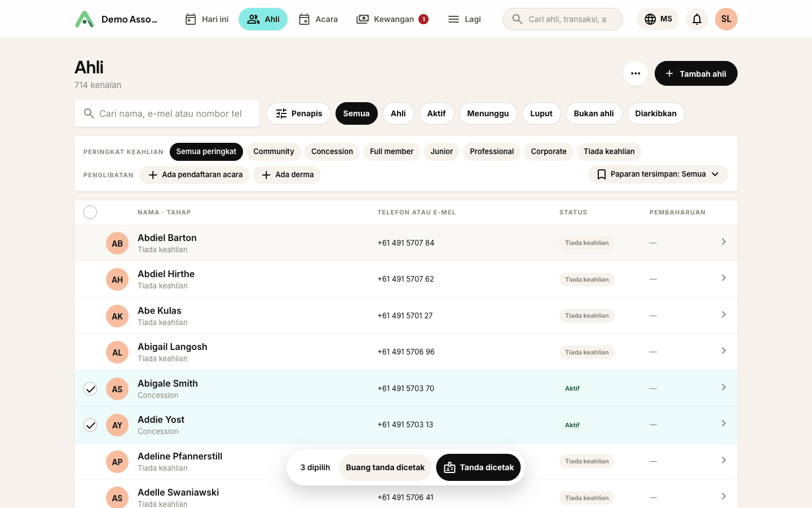Click the Demo Association logo icon
Viewport: 812px width, 508px height.
(85, 19)
